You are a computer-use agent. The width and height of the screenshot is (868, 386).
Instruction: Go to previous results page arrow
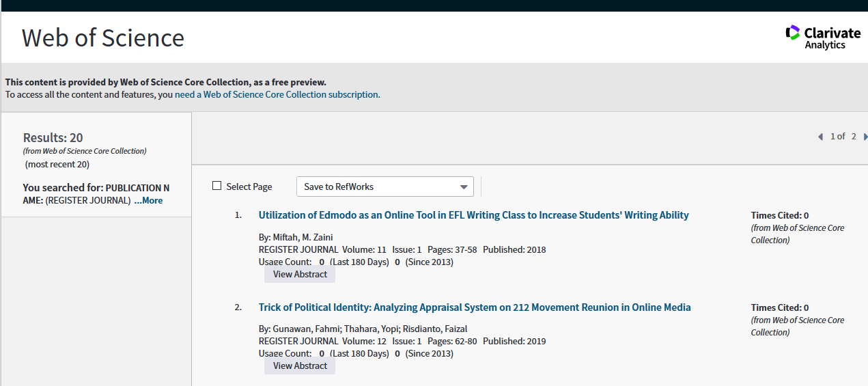820,137
